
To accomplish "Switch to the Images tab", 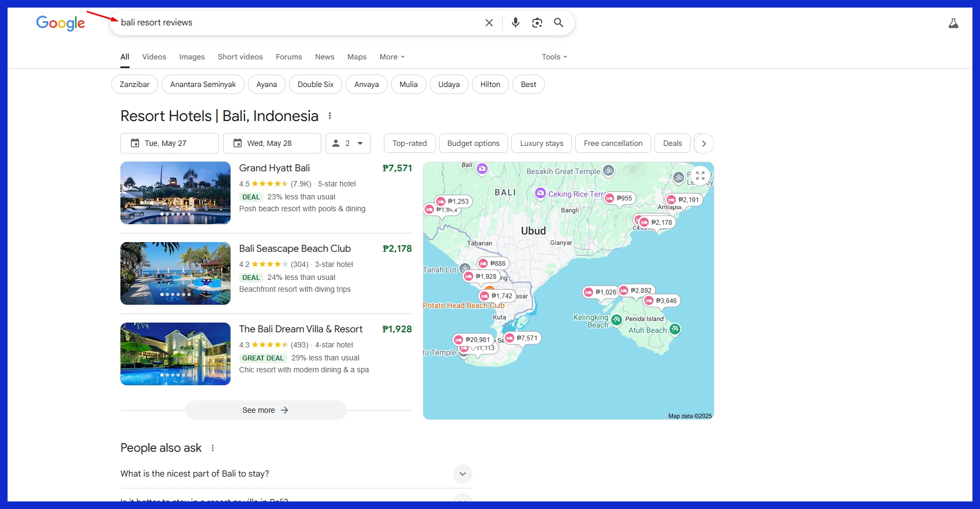I will (x=192, y=57).
